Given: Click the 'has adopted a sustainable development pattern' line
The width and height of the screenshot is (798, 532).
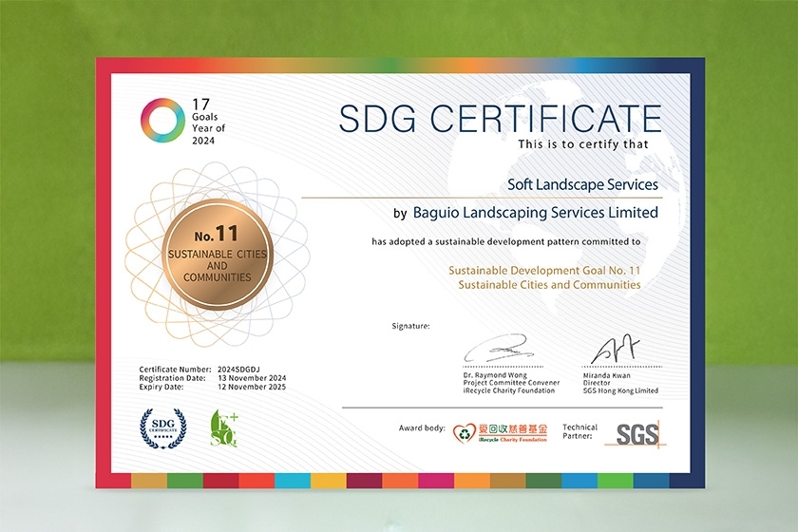Looking at the screenshot, I should click(x=505, y=242).
